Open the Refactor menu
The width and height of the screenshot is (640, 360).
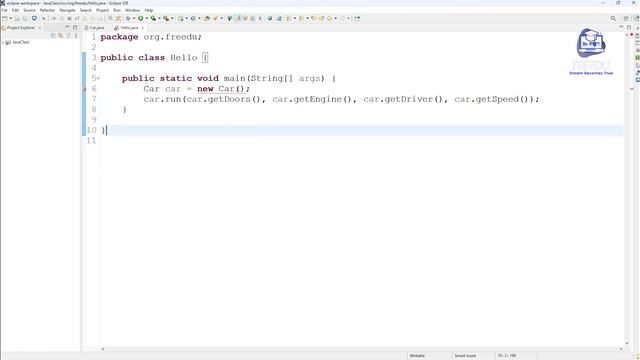pos(47,10)
